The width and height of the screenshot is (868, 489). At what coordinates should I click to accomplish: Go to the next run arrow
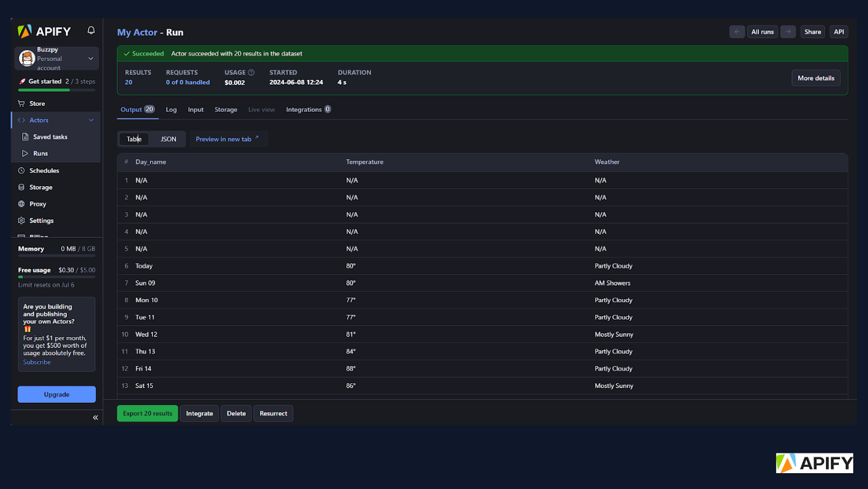click(788, 32)
